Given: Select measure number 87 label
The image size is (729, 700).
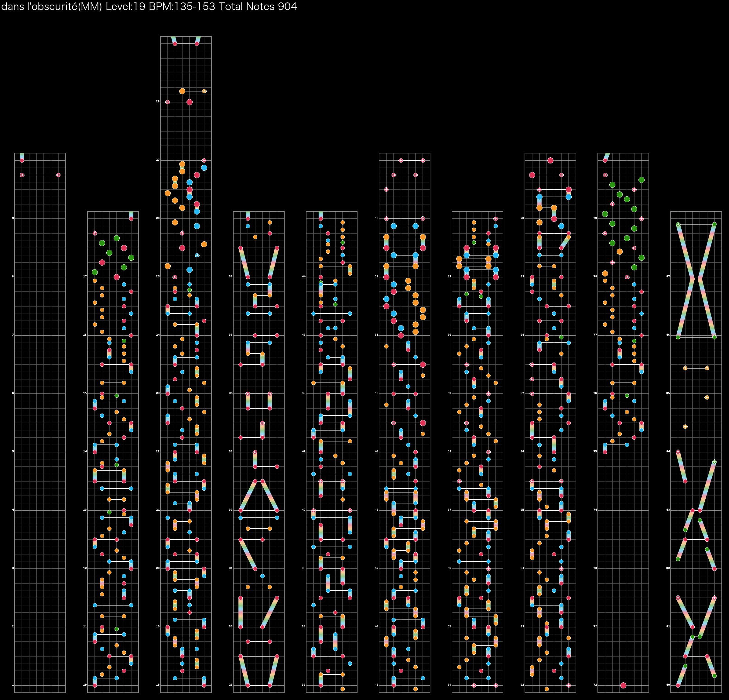Looking at the screenshot, I should click(668, 277).
